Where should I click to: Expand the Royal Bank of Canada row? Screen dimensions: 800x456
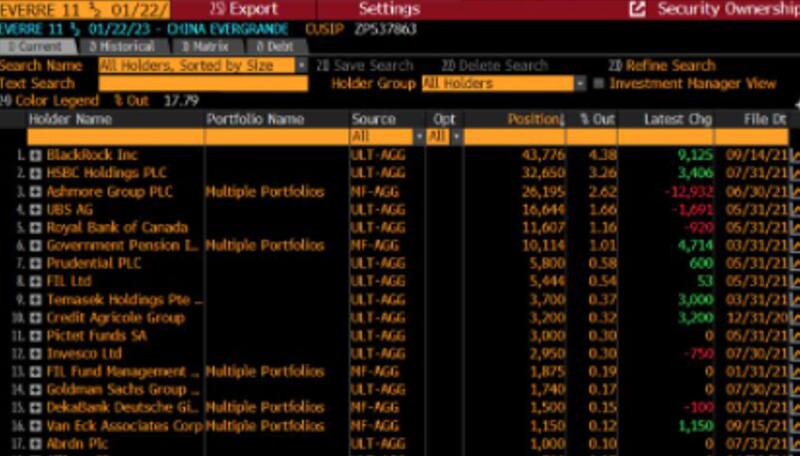coord(35,228)
